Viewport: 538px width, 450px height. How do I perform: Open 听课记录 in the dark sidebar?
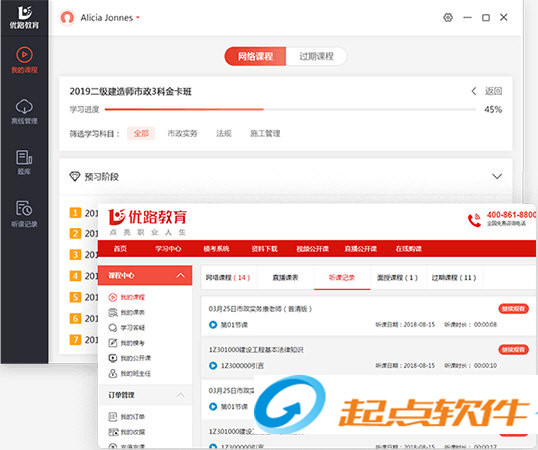point(24,214)
